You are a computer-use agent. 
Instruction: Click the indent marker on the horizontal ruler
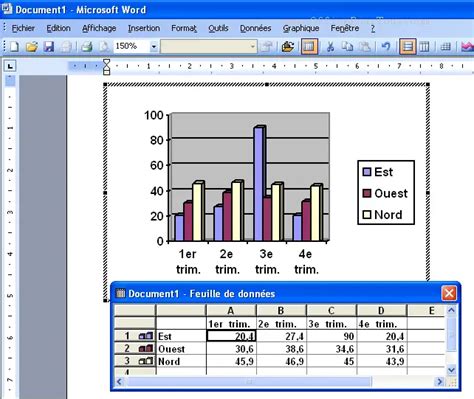click(106, 67)
